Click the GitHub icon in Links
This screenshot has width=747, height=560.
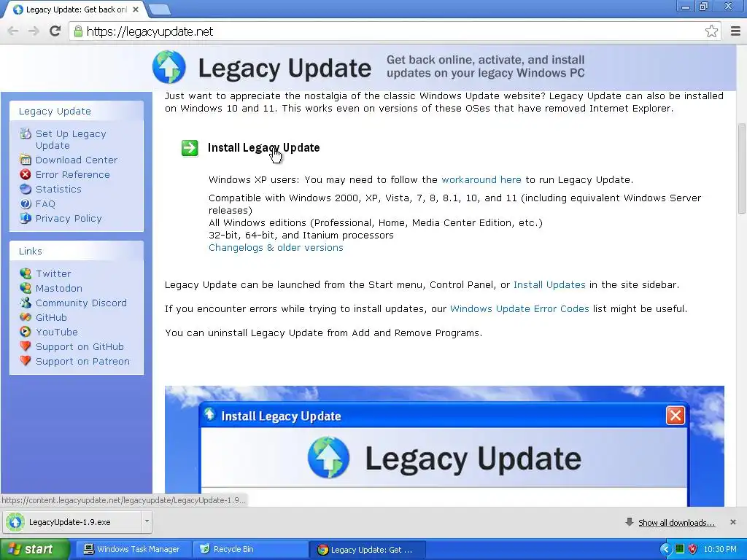point(26,317)
